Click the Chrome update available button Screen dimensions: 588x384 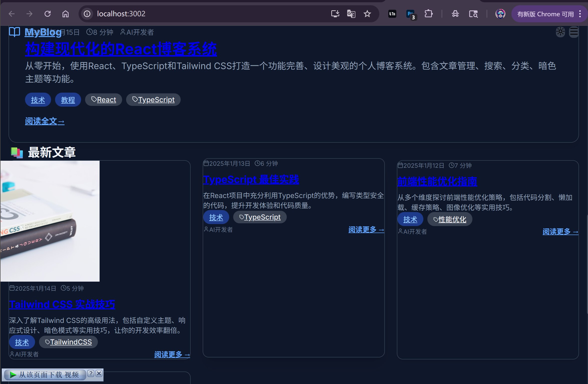coord(545,14)
